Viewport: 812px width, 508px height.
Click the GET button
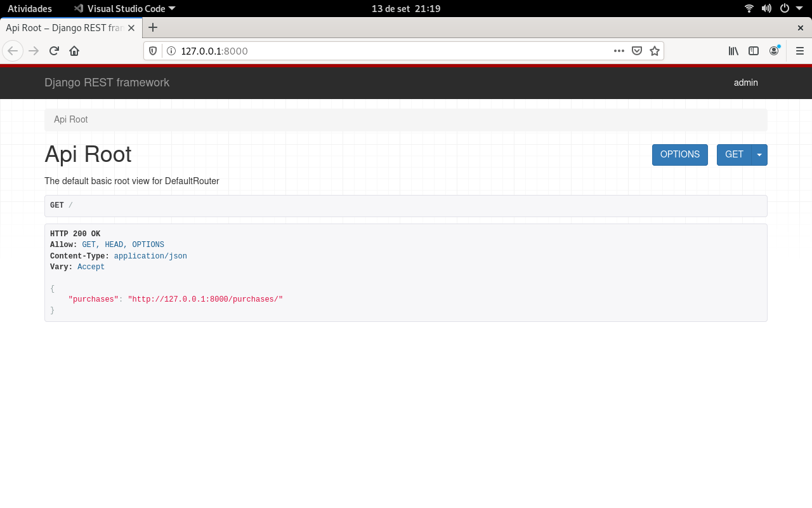click(734, 155)
